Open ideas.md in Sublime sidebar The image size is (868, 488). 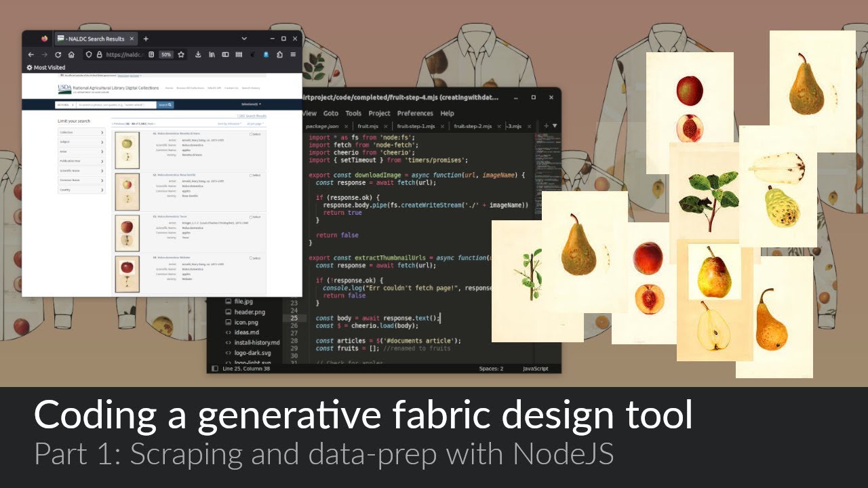coord(247,333)
